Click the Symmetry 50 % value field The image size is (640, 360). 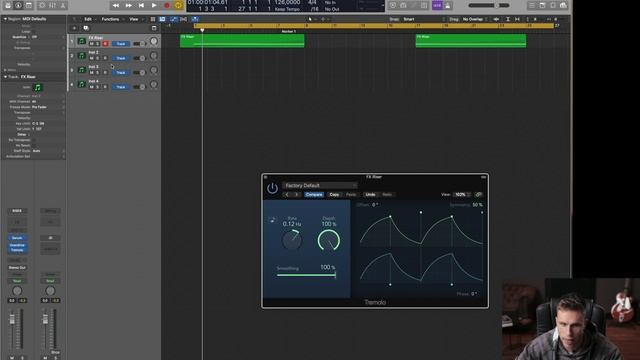coord(477,205)
